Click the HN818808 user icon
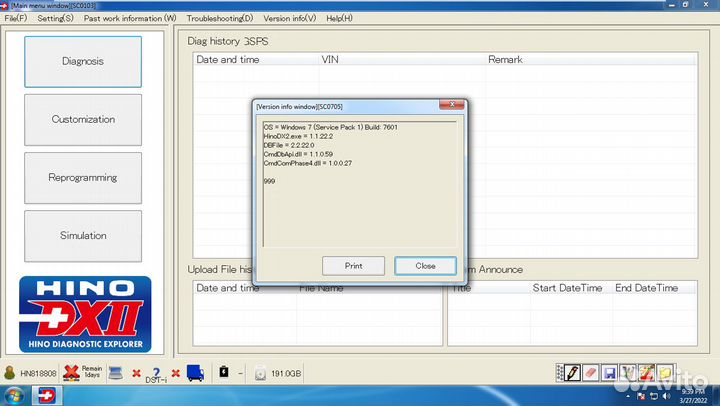Image resolution: width=720 pixels, height=406 pixels. coord(10,372)
